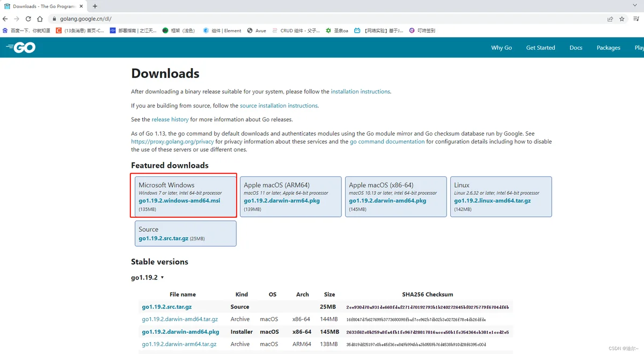Collapse the go1.19.2 version section
Viewport: 644px width, 354px height.
[x=147, y=277]
